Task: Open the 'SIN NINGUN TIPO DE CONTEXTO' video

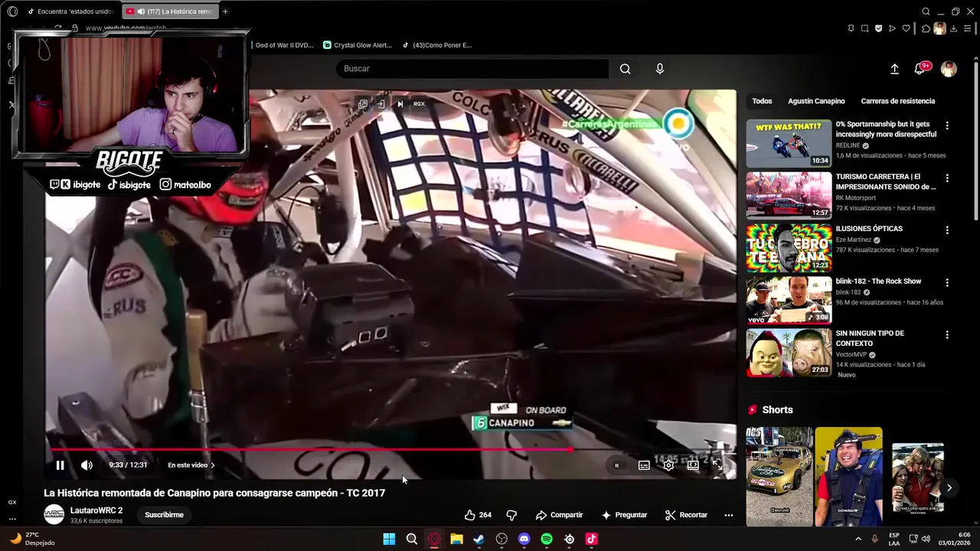Action: (x=870, y=338)
